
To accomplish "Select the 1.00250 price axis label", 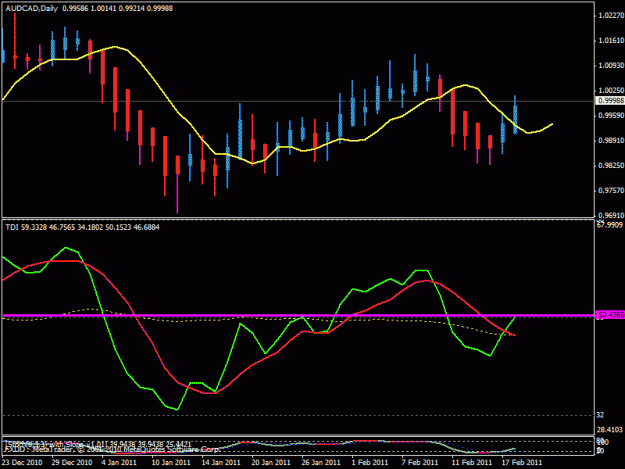I will point(611,90).
